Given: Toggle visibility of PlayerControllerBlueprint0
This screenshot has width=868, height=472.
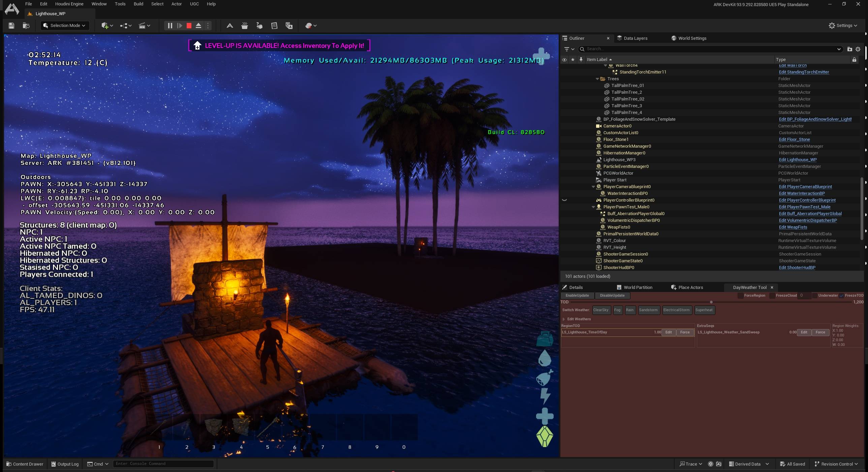Looking at the screenshot, I should (564, 200).
